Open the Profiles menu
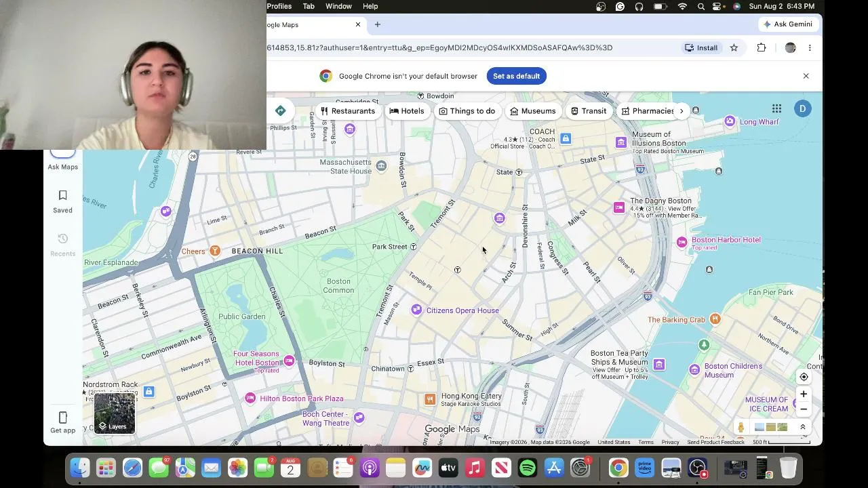868x488 pixels. pyautogui.click(x=279, y=6)
